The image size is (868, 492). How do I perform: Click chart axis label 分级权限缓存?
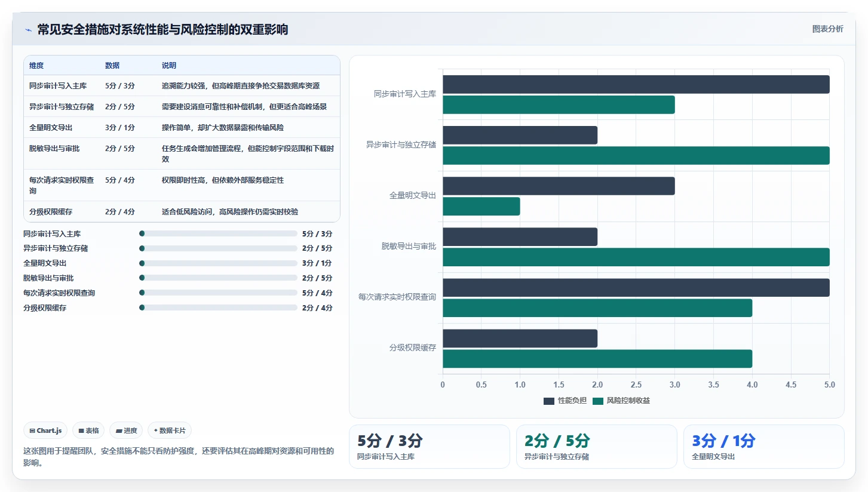(413, 348)
